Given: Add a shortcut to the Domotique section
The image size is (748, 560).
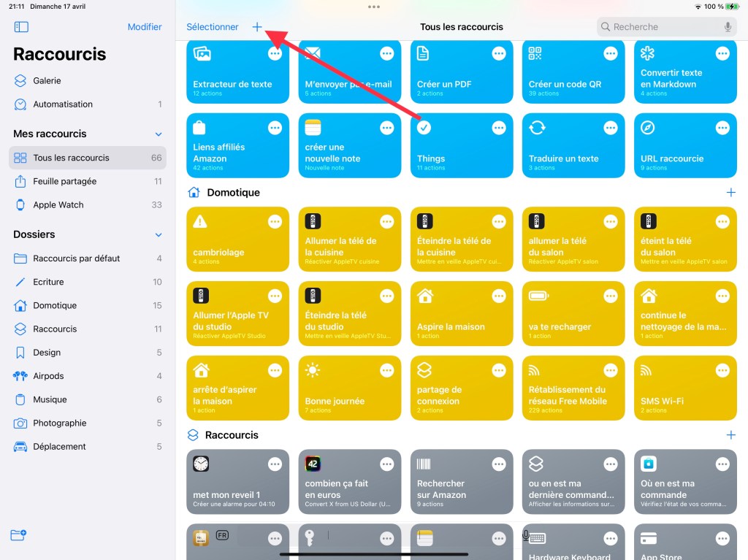Looking at the screenshot, I should point(730,193).
